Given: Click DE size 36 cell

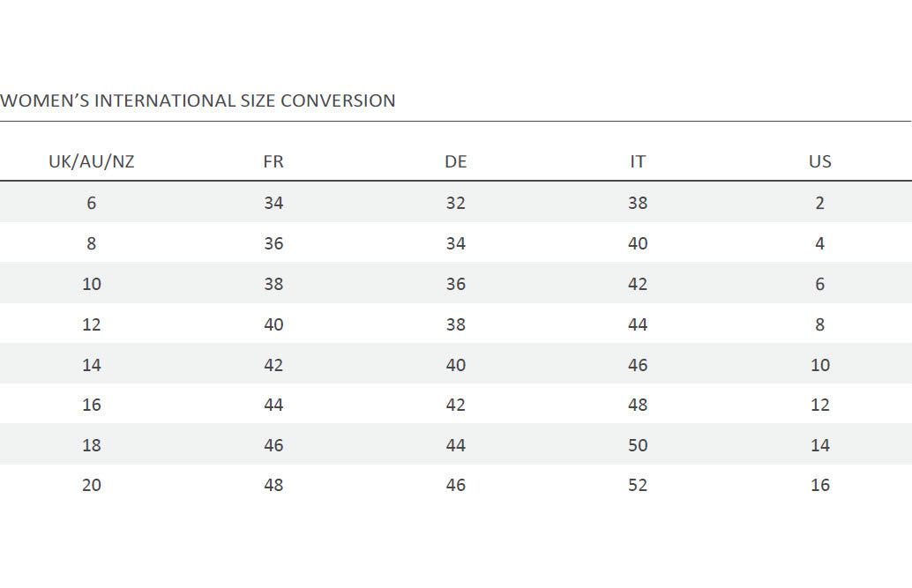Looking at the screenshot, I should (456, 284).
